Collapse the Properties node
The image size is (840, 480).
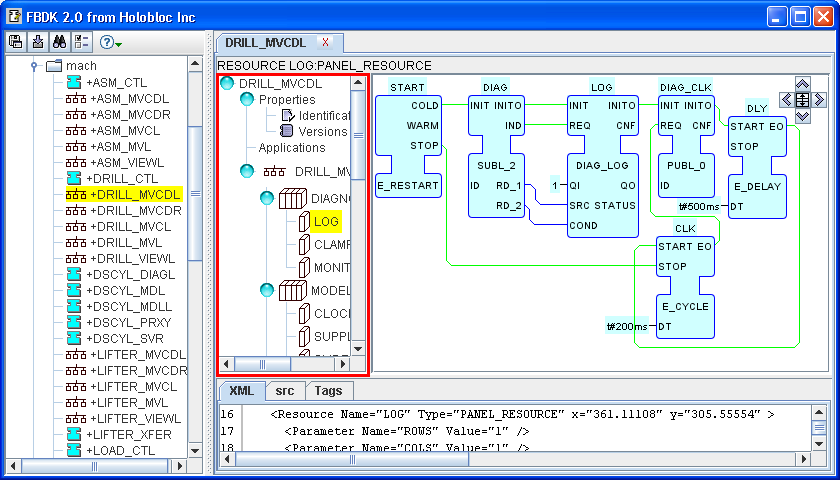click(x=246, y=99)
